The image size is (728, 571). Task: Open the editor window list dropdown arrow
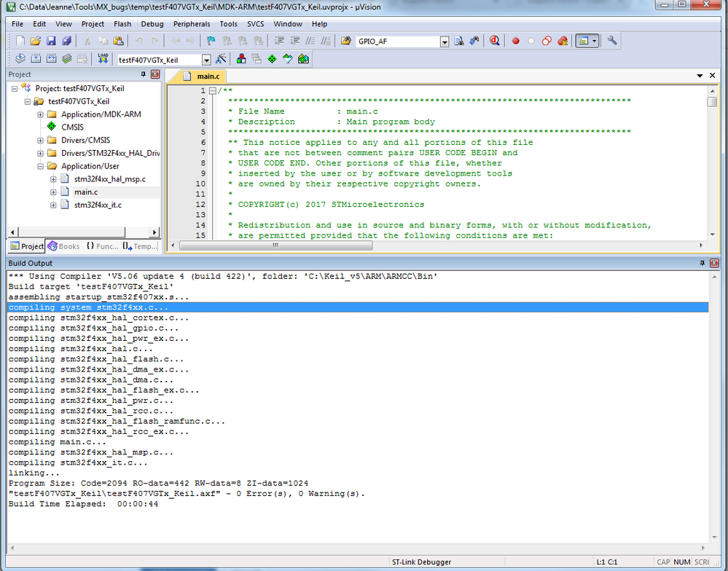[700, 76]
